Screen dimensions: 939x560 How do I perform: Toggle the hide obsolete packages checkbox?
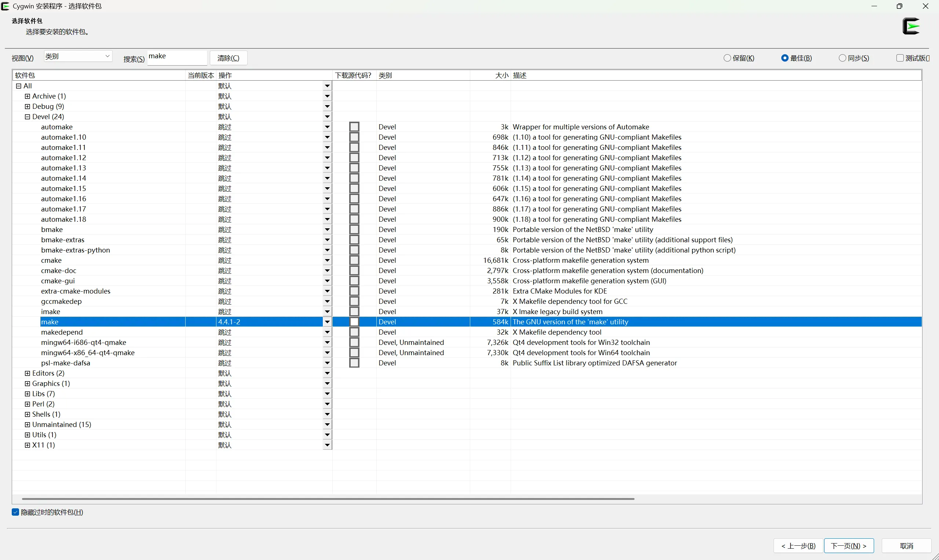15,512
